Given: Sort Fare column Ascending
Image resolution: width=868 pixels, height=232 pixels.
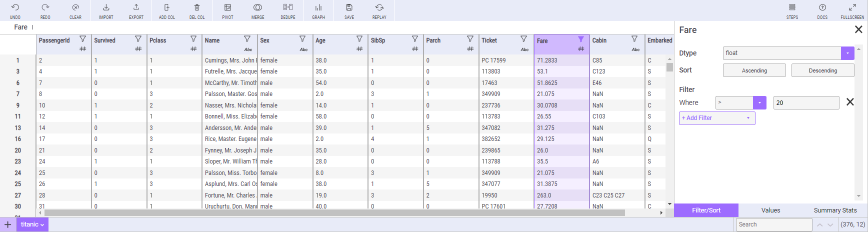Looking at the screenshot, I should click(x=754, y=70).
